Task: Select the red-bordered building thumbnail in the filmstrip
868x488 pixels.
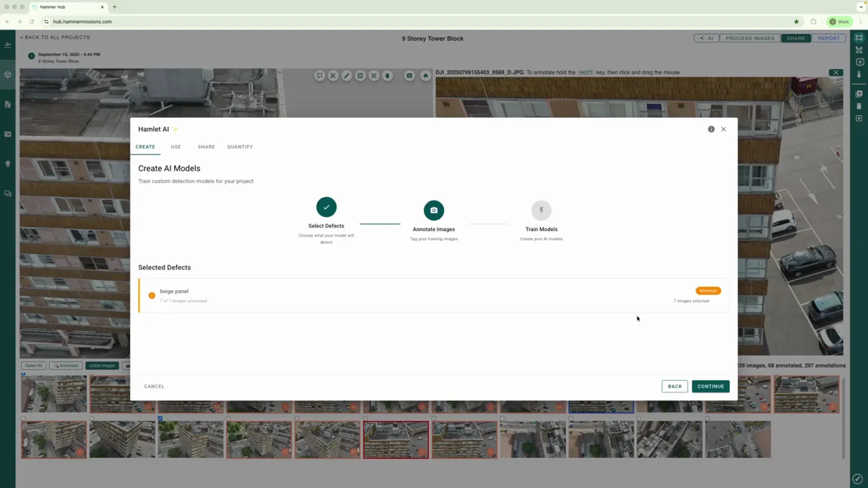Action: (395, 439)
